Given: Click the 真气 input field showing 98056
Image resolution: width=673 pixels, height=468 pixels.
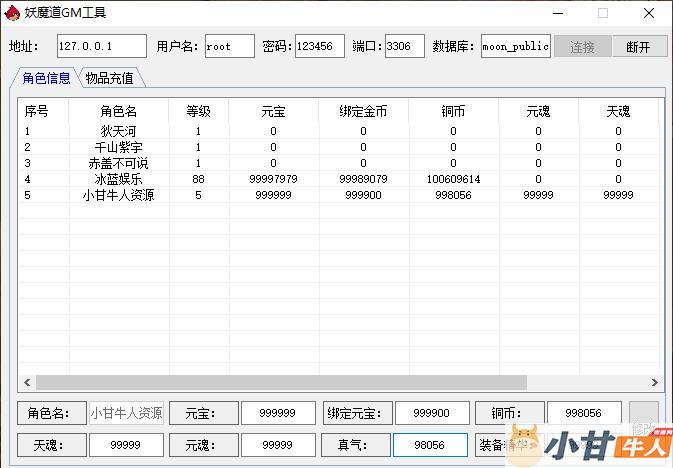Looking at the screenshot, I should [x=430, y=445].
